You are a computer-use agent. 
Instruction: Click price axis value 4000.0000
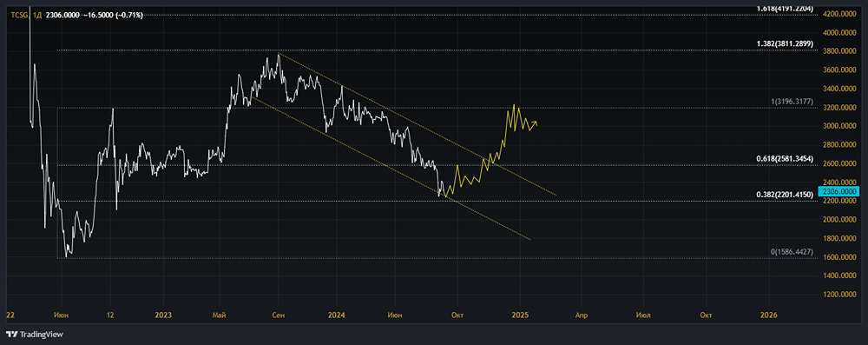tap(839, 33)
